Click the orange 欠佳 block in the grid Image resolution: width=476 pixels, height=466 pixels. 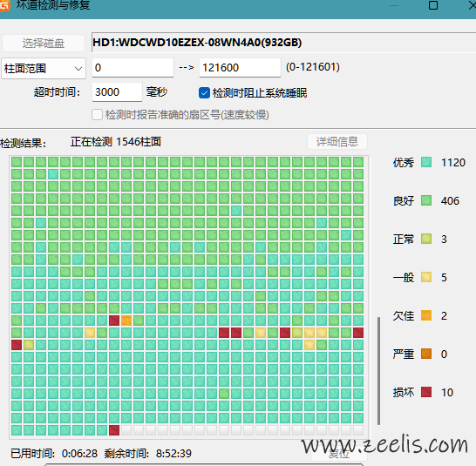pyautogui.click(x=126, y=321)
